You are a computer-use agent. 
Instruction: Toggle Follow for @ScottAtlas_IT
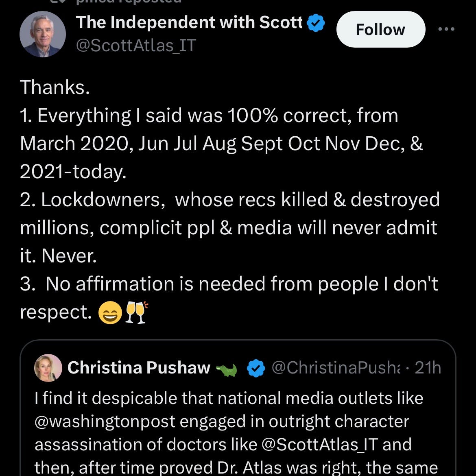tap(380, 29)
